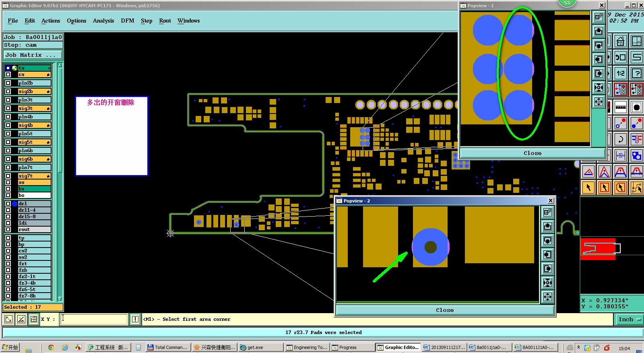Open the question mark help icon
Viewport: 644px width, 353px height.
[x=637, y=73]
